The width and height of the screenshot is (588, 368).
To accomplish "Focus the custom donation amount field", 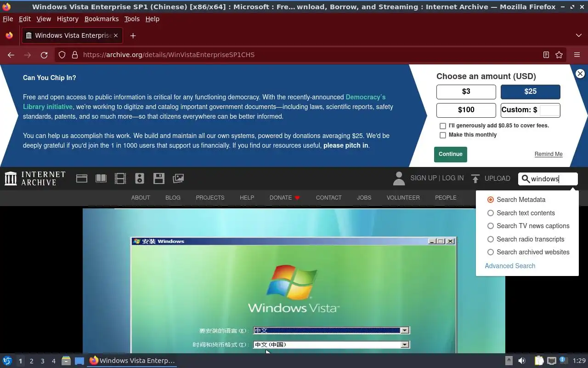I will (550, 110).
